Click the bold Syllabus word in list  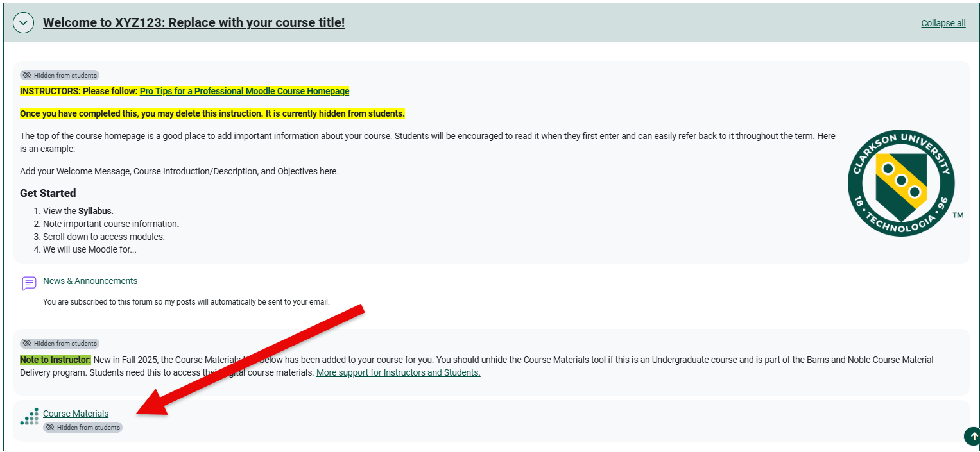[95, 211]
